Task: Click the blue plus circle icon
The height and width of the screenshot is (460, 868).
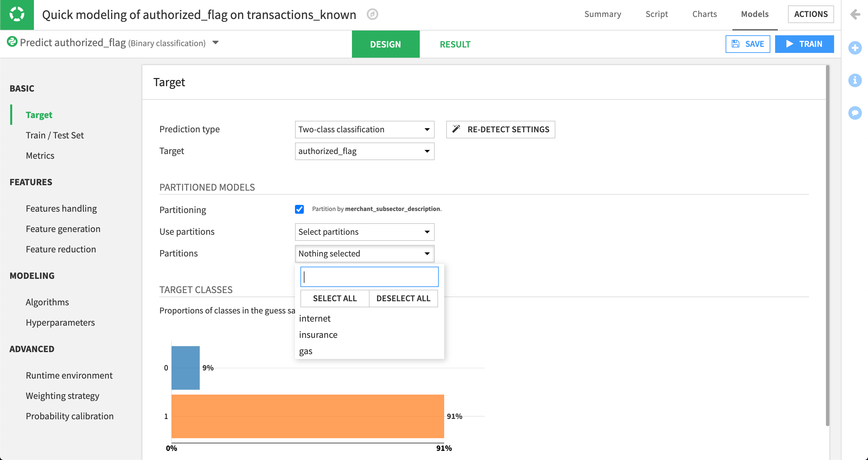Action: 855,48
